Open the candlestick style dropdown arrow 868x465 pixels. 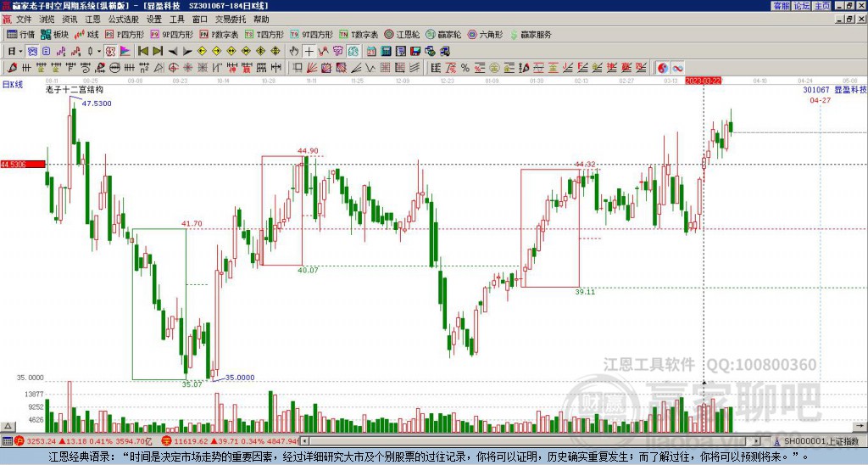[99, 52]
